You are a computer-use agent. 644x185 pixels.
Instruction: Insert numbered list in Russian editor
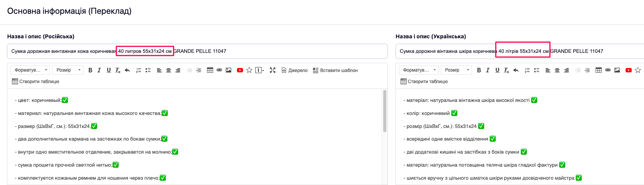point(139,70)
